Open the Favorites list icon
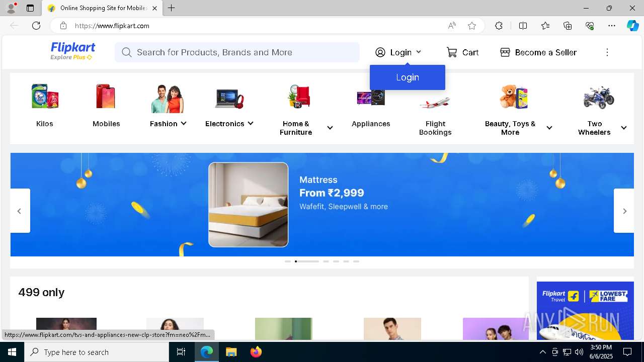644x362 pixels. coord(545,26)
